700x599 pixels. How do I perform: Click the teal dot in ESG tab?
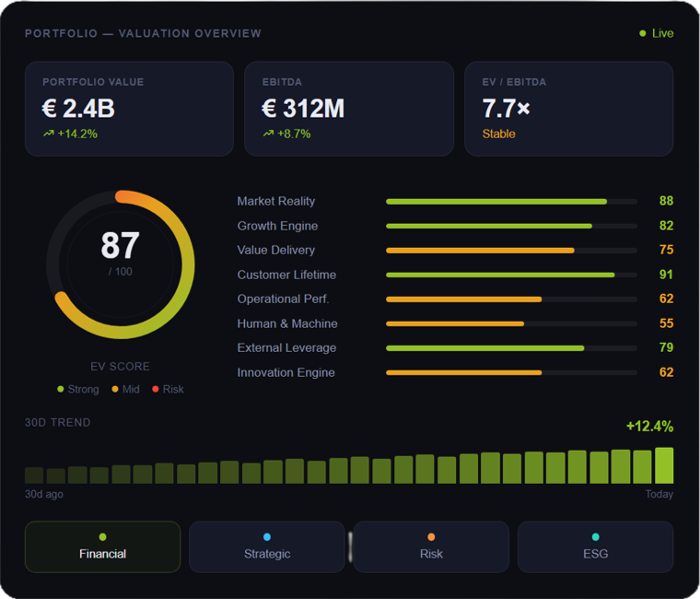coord(596,537)
